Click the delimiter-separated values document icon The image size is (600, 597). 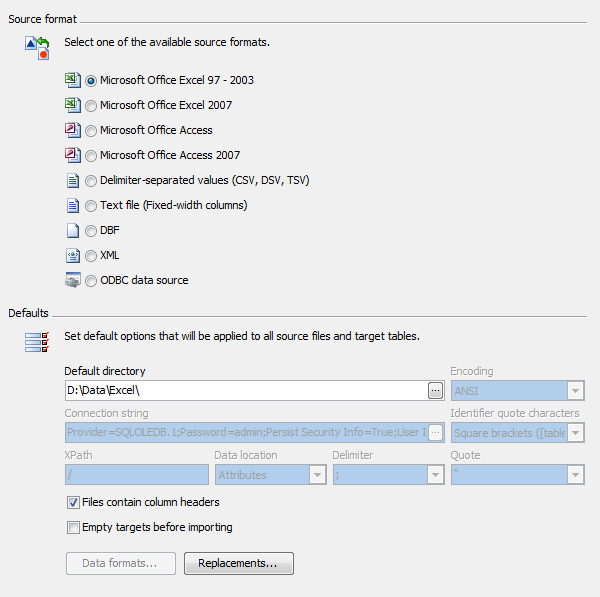pos(73,180)
